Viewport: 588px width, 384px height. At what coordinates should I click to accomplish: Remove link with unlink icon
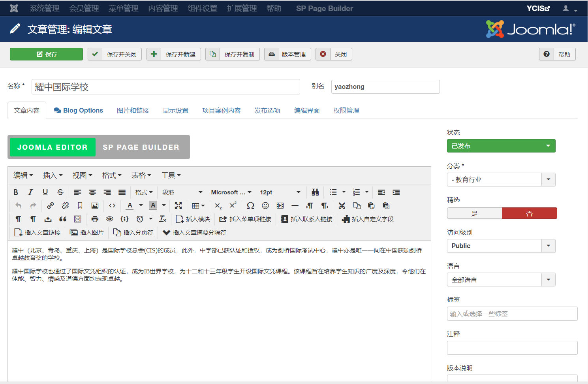(65, 206)
